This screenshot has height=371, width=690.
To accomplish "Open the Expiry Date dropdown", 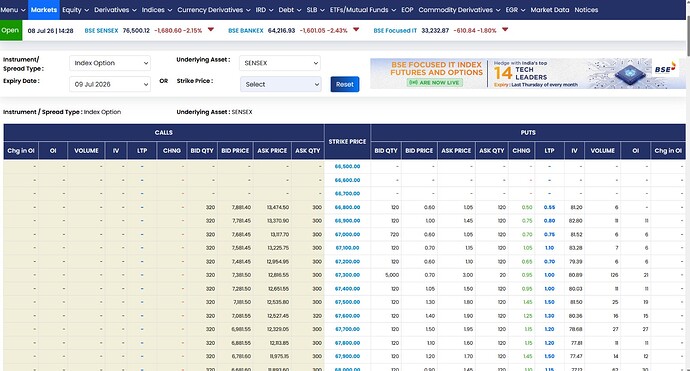I will coord(110,84).
